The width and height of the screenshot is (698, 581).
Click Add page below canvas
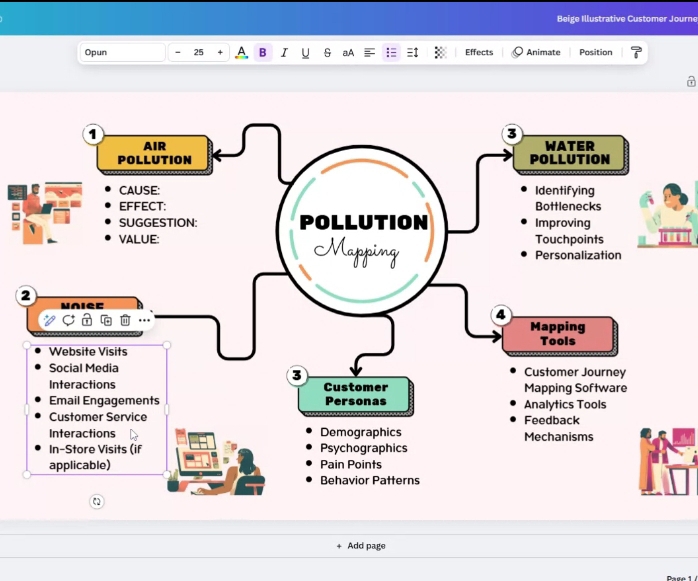coord(360,546)
